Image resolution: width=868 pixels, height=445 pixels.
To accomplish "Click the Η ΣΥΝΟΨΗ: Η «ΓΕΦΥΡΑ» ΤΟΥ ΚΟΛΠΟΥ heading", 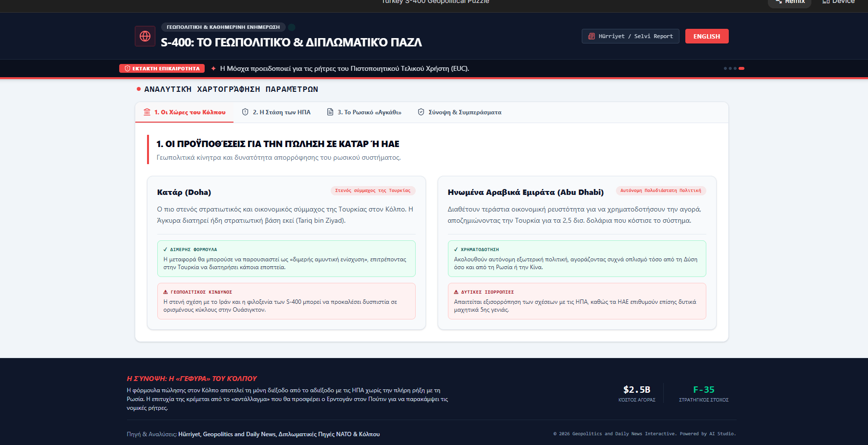I will (x=191, y=379).
